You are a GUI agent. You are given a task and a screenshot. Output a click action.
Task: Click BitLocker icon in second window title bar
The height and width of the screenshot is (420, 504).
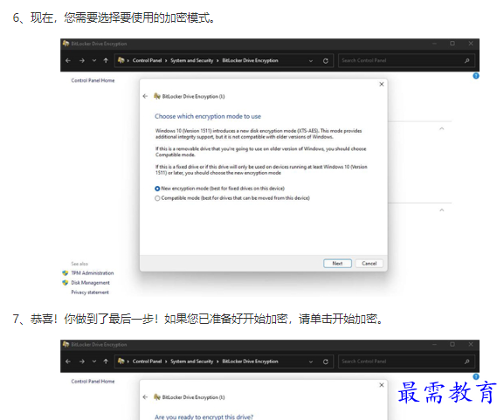point(66,345)
